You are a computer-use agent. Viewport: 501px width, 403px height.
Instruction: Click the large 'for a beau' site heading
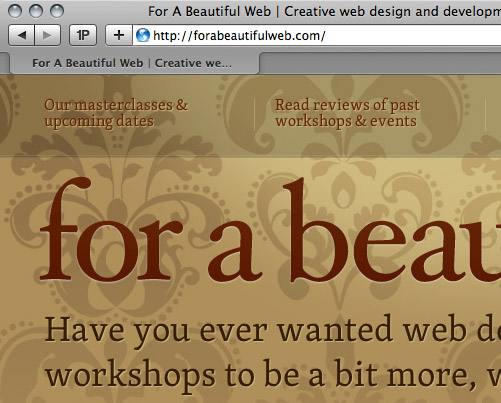pos(270,230)
